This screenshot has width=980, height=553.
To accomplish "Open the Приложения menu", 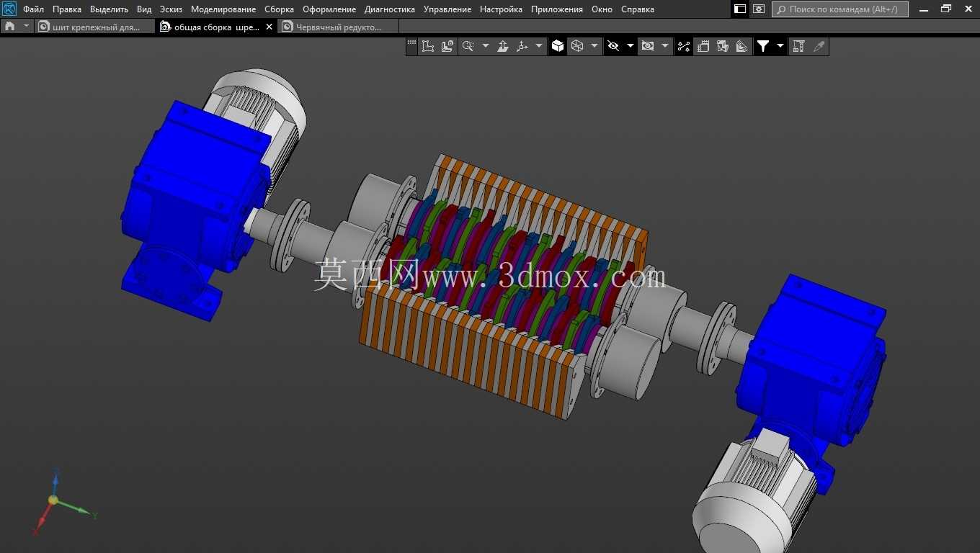I will click(557, 9).
